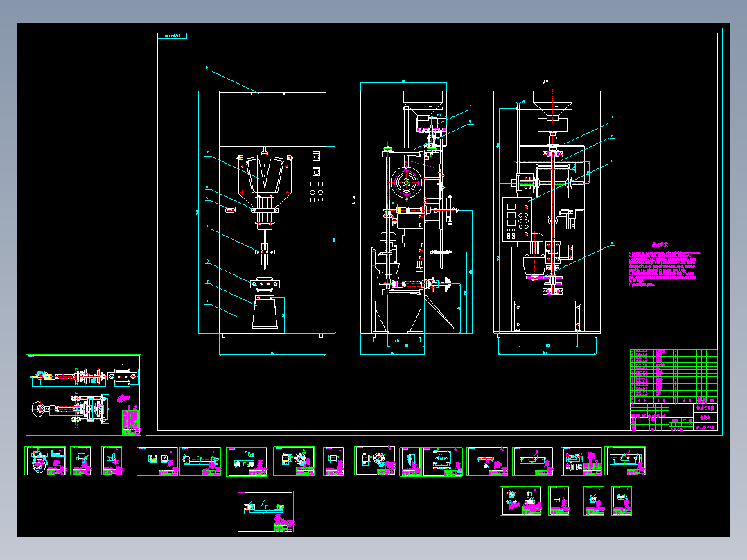Image resolution: width=747 pixels, height=560 pixels.
Task: Click the upper square switch on front control panel
Action: [316, 157]
